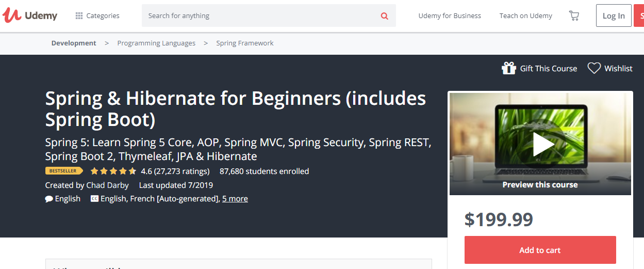
Task: Click the course title heading
Action: click(236, 109)
